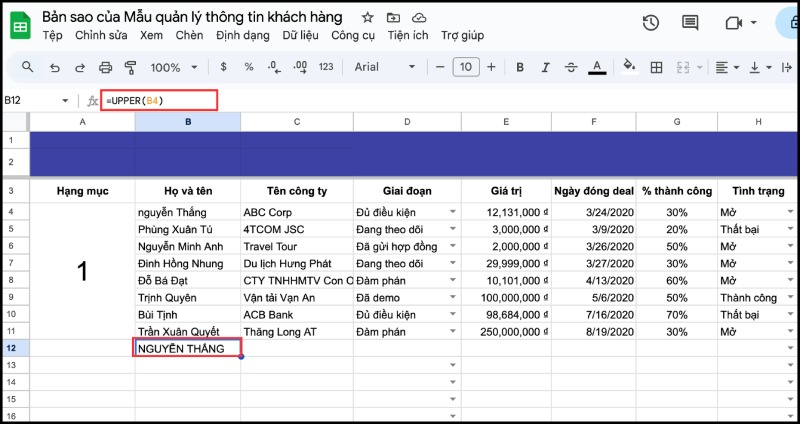Select row 12 header
The image size is (800, 424).
15,348
